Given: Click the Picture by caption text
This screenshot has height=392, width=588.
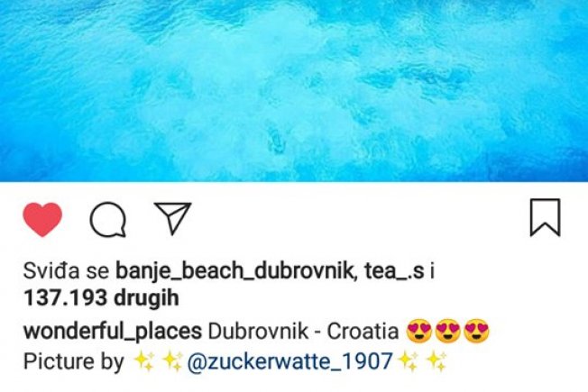Looking at the screenshot, I should click(74, 362).
